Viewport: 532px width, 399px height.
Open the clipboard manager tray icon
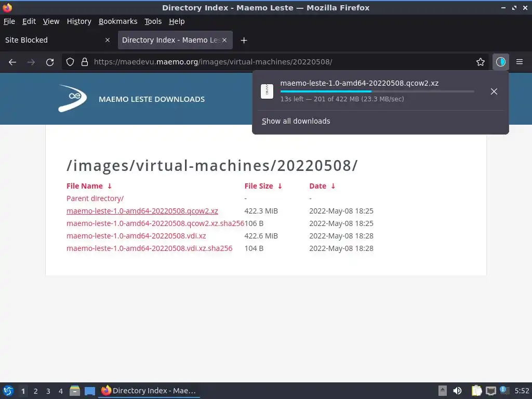pos(477,391)
